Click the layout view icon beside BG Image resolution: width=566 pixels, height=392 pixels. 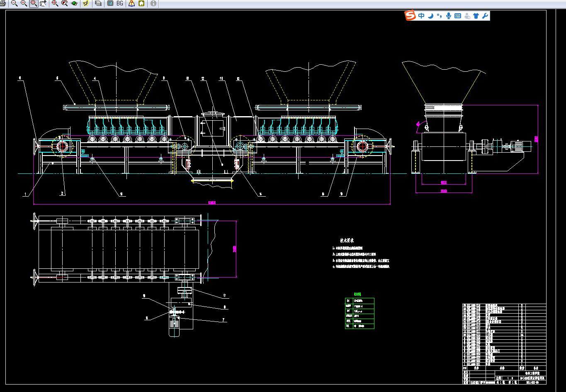pos(110,3)
